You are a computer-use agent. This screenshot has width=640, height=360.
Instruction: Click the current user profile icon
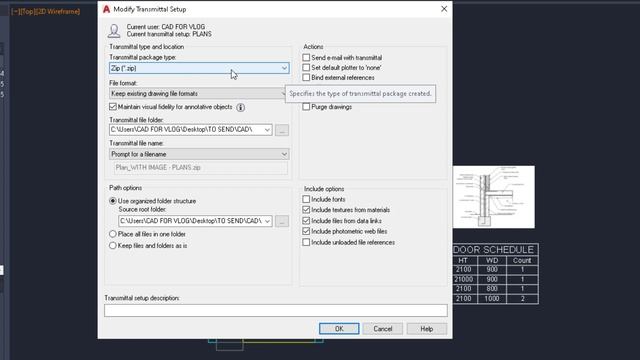[x=114, y=31]
